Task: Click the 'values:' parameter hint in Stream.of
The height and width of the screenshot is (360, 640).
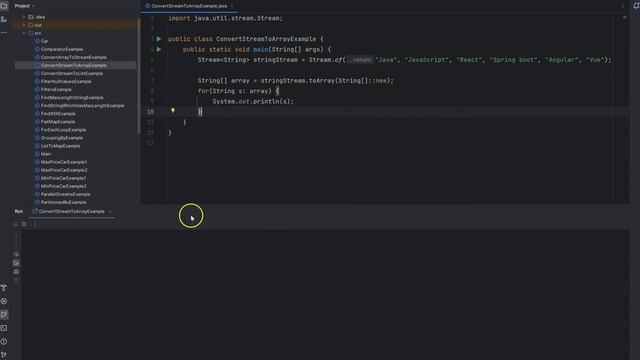Action: [x=360, y=60]
